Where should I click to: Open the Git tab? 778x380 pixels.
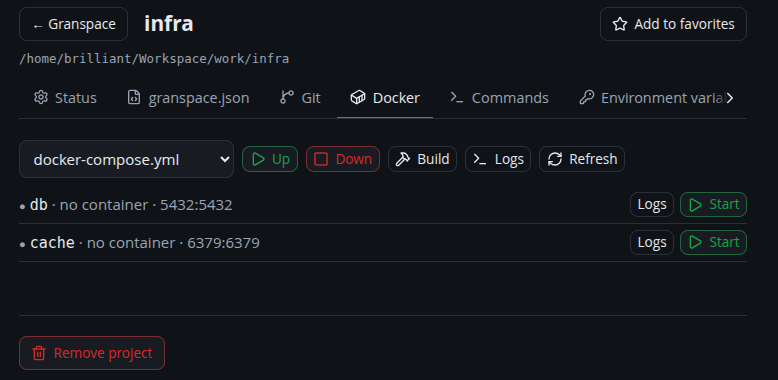point(300,98)
